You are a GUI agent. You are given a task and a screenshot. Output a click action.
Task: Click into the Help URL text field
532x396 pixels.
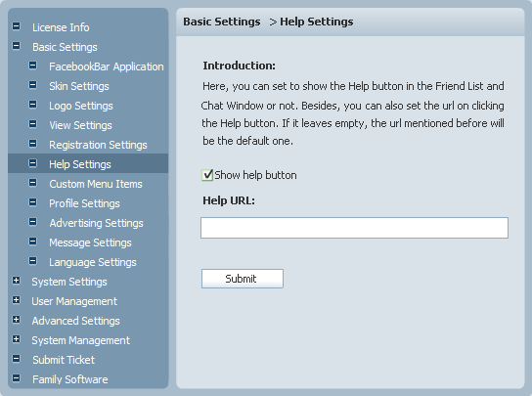[x=354, y=228]
